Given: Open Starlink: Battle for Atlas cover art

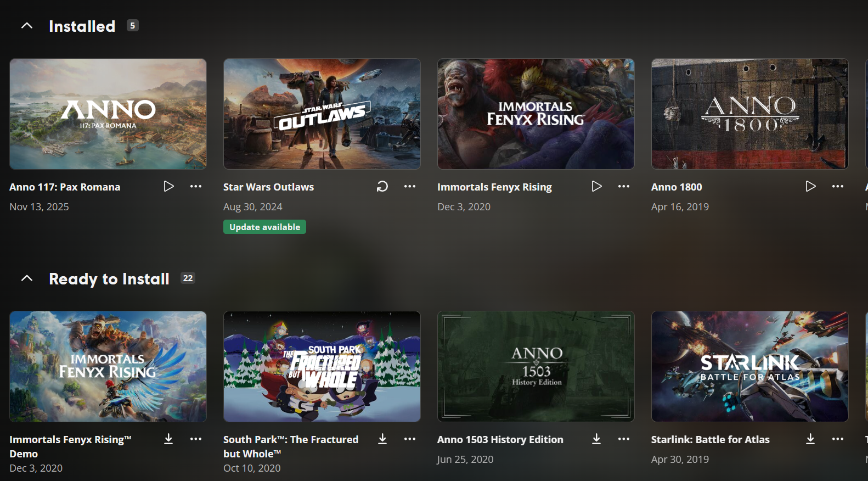Looking at the screenshot, I should click(750, 367).
